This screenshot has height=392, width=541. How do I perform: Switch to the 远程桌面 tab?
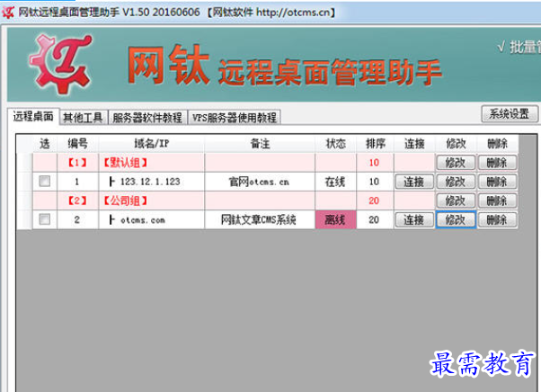pyautogui.click(x=33, y=117)
